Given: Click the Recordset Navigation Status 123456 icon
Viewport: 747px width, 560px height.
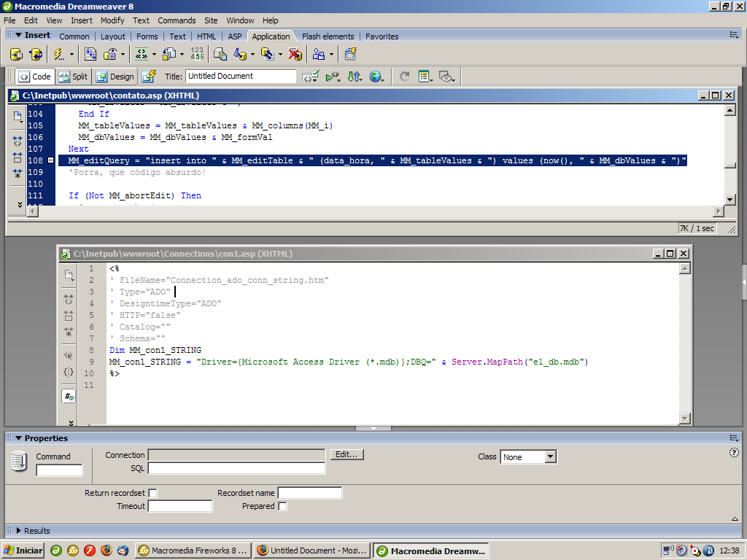Looking at the screenshot, I should coord(197,53).
